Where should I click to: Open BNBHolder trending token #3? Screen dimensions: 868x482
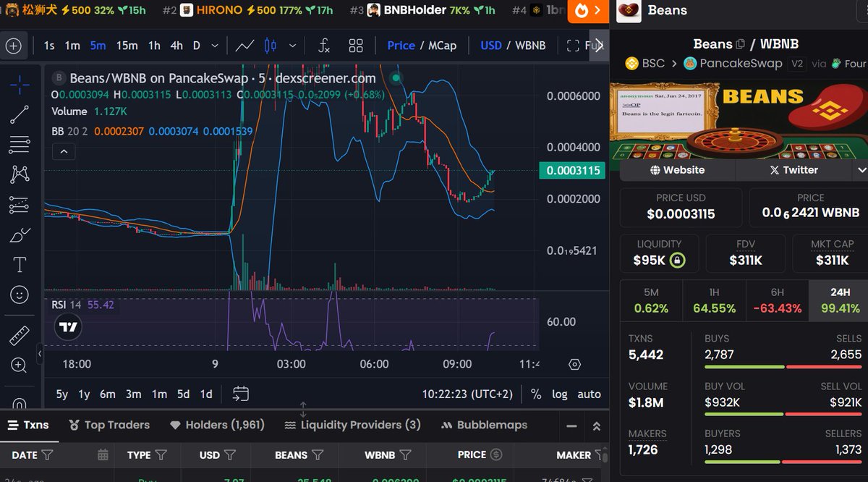[422, 10]
